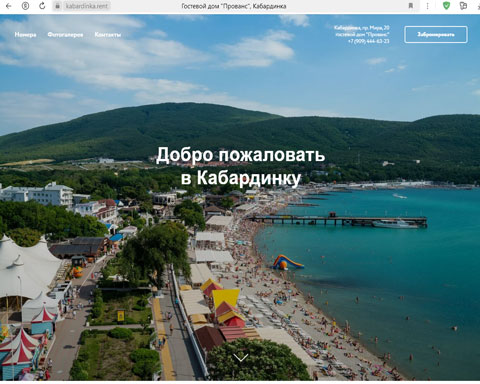The image size is (480, 384).
Task: Click the page title Гостевой дом "Прованс", Кабардинка
Action: pyautogui.click(x=234, y=6)
